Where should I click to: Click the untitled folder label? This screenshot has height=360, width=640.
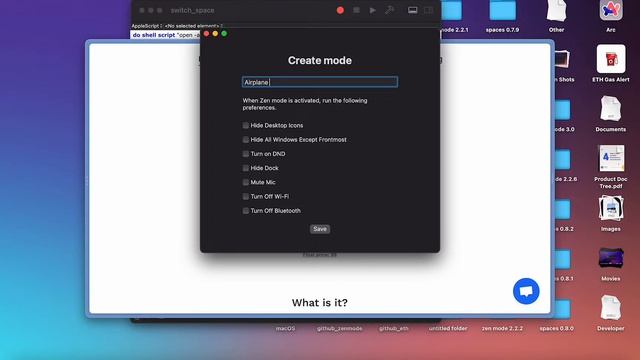448,328
